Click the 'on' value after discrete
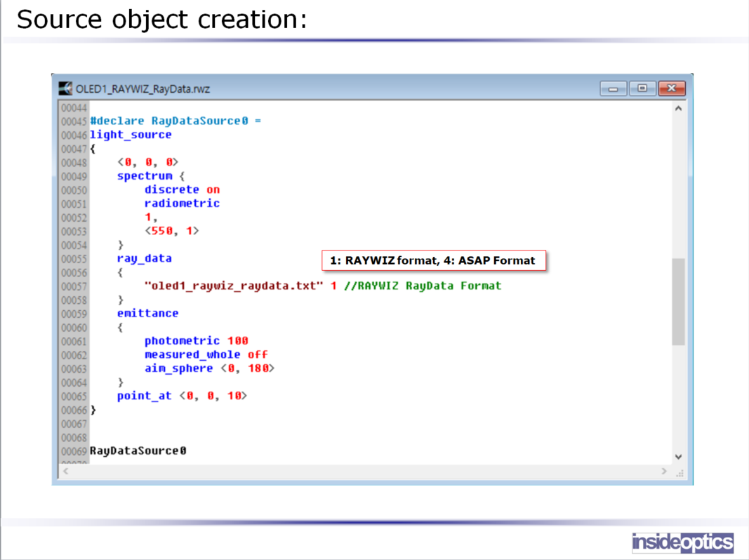The width and height of the screenshot is (749, 560). pos(213,189)
